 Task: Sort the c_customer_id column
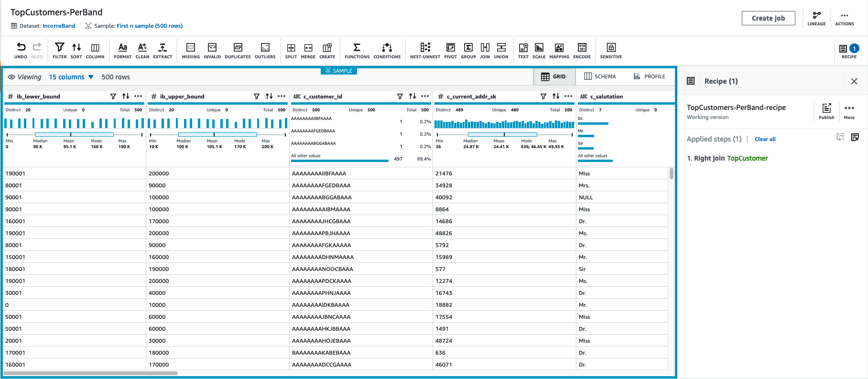(x=412, y=97)
